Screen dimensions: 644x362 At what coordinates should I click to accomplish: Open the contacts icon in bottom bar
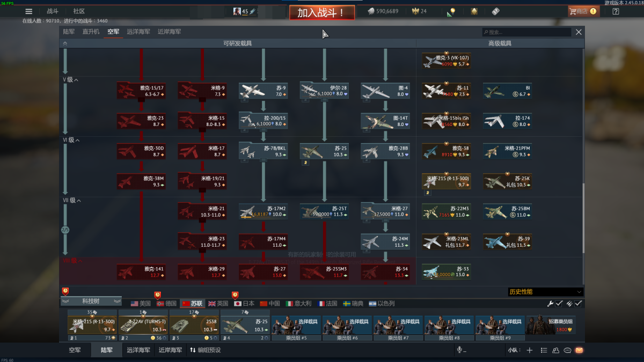555,350
